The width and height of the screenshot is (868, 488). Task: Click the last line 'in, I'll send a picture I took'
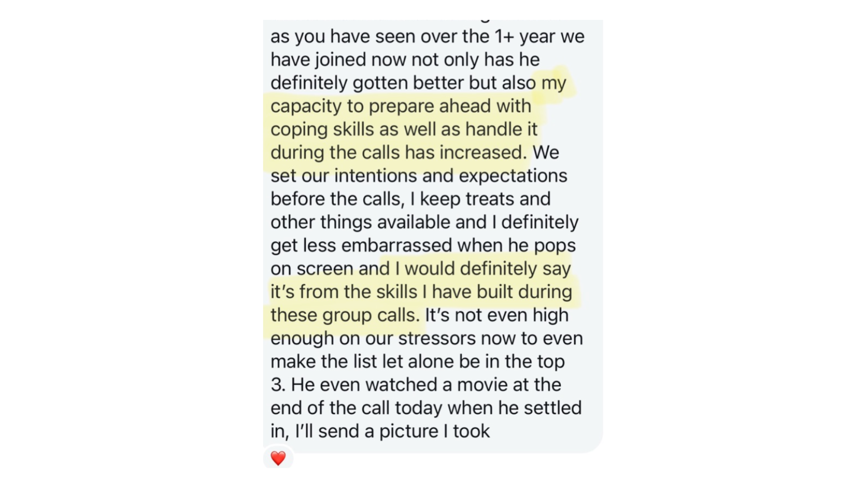point(380,432)
